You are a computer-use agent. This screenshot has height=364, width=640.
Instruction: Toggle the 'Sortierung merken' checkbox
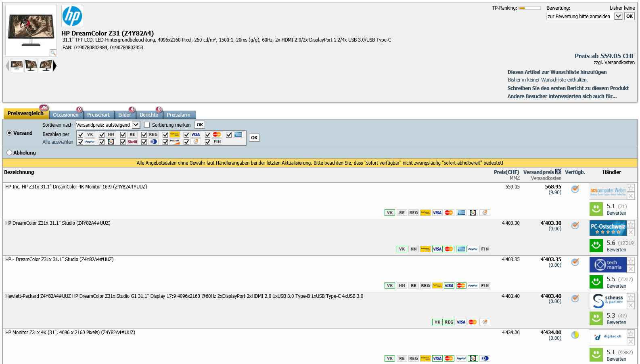pyautogui.click(x=147, y=125)
